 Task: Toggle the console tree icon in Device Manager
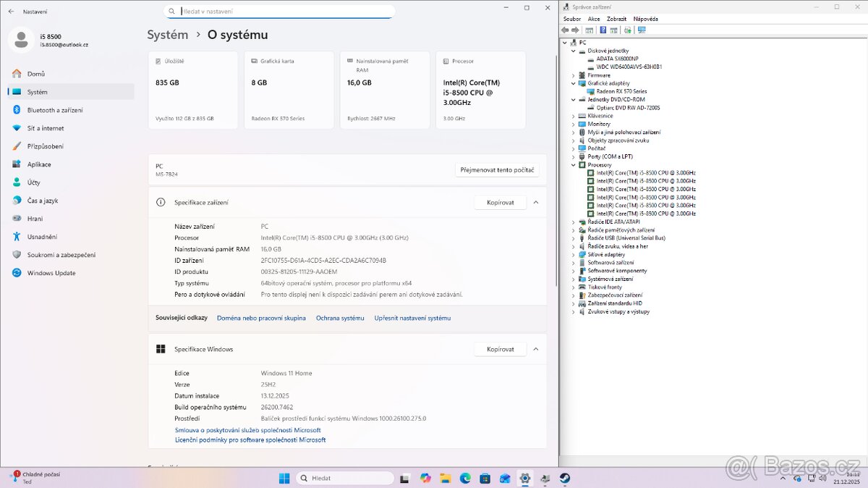(590, 30)
